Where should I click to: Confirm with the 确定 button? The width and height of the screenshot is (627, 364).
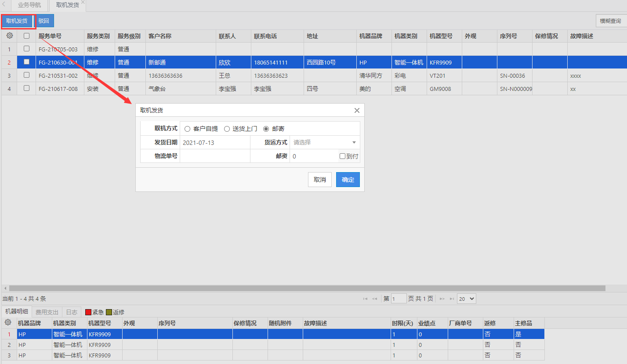pyautogui.click(x=348, y=180)
